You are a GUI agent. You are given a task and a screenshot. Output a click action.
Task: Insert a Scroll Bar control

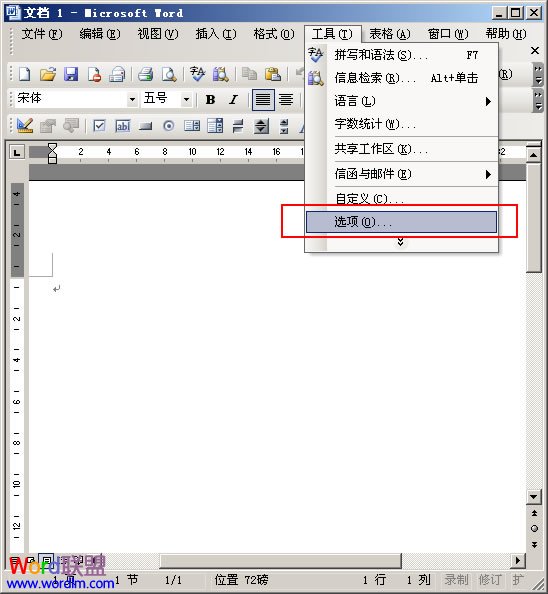(x=284, y=126)
